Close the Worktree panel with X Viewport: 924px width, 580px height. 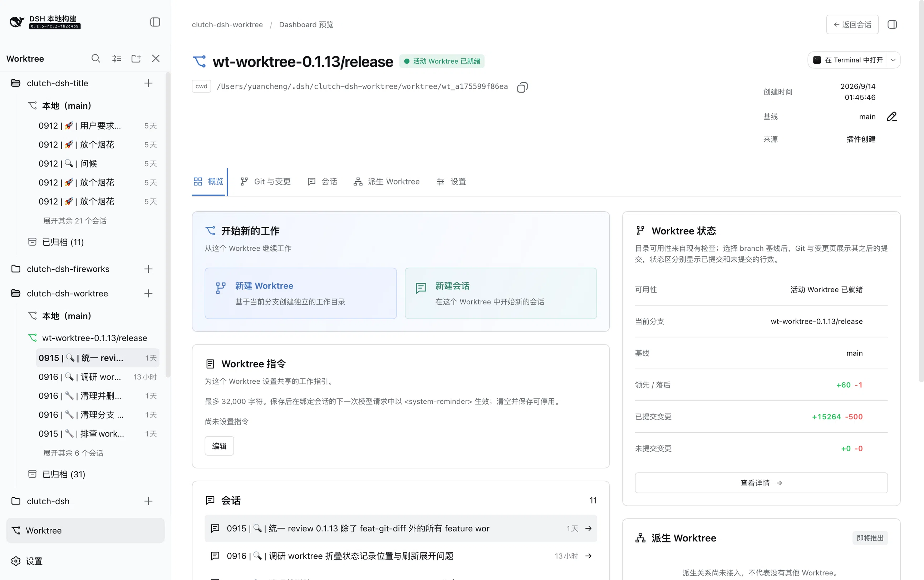[156, 58]
